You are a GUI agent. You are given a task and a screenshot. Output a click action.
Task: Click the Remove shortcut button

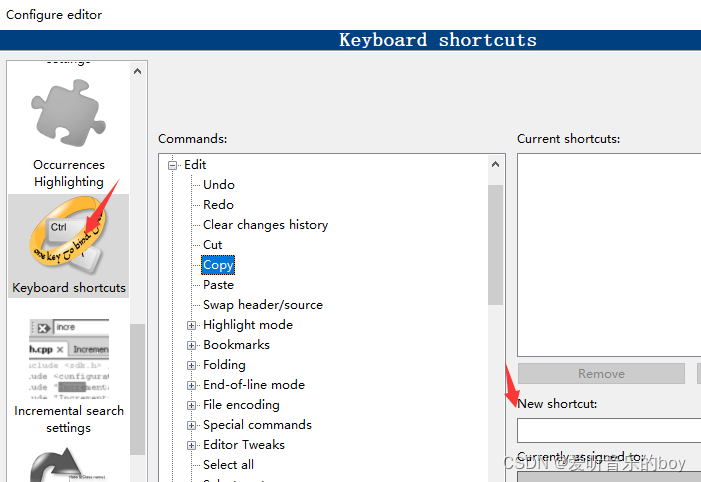[601, 373]
